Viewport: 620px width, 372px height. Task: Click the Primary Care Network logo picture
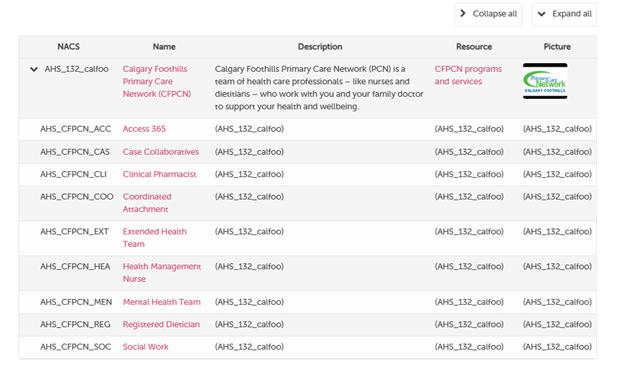pyautogui.click(x=545, y=81)
